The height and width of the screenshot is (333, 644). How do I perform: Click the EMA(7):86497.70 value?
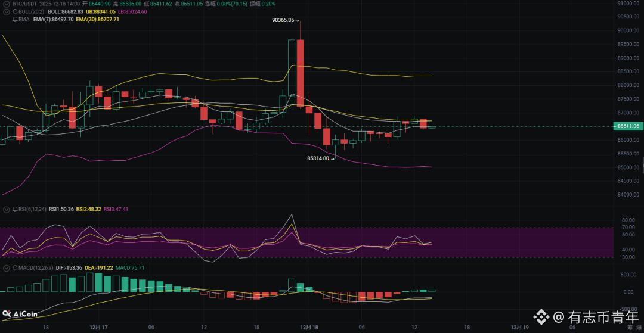click(x=54, y=19)
